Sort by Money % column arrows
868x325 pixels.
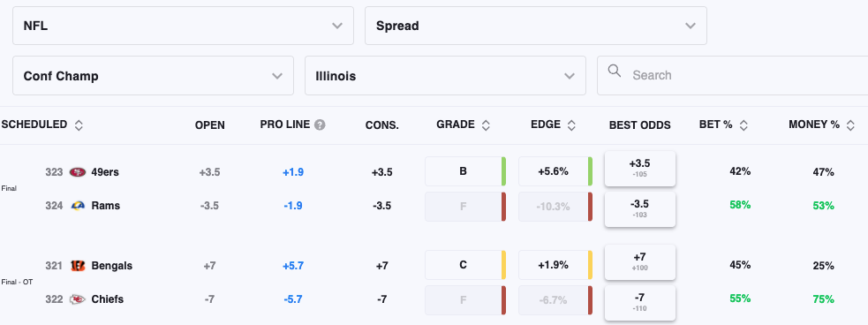(x=850, y=125)
